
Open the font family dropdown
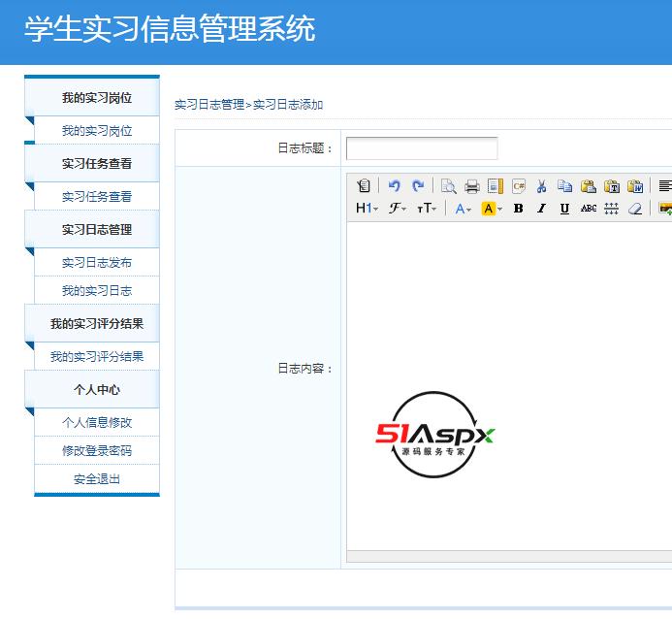(x=398, y=209)
